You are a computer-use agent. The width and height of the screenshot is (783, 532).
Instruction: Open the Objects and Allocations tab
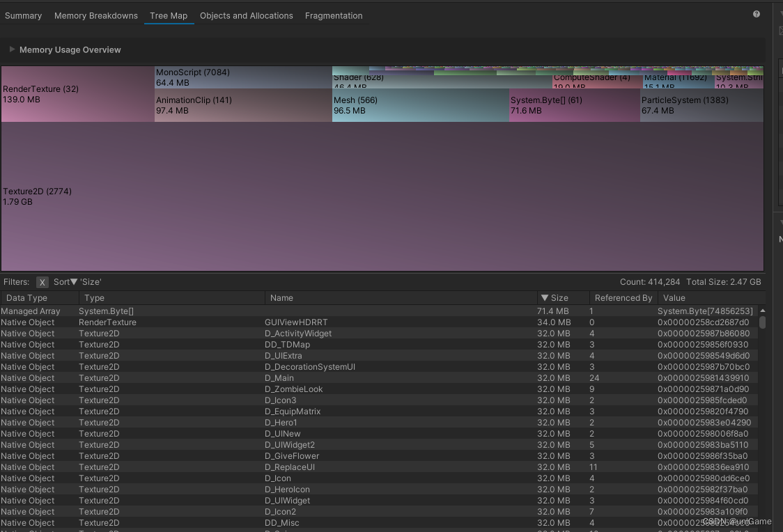[x=246, y=15]
